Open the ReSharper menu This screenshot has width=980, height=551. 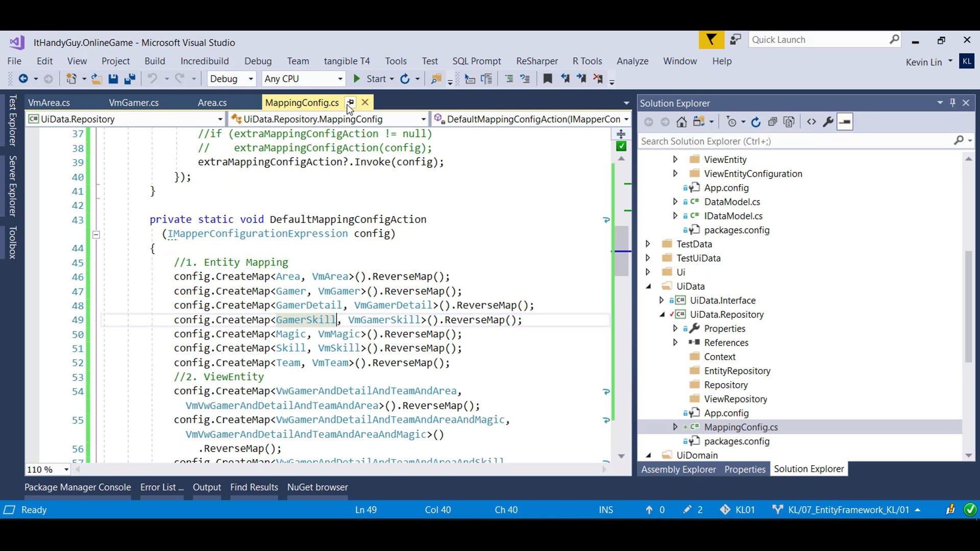[x=536, y=61]
